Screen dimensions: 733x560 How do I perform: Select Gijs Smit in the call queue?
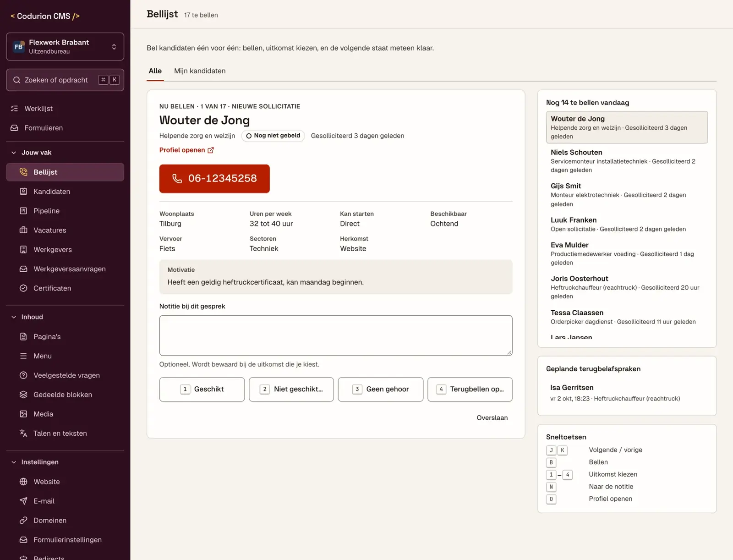[627, 195]
